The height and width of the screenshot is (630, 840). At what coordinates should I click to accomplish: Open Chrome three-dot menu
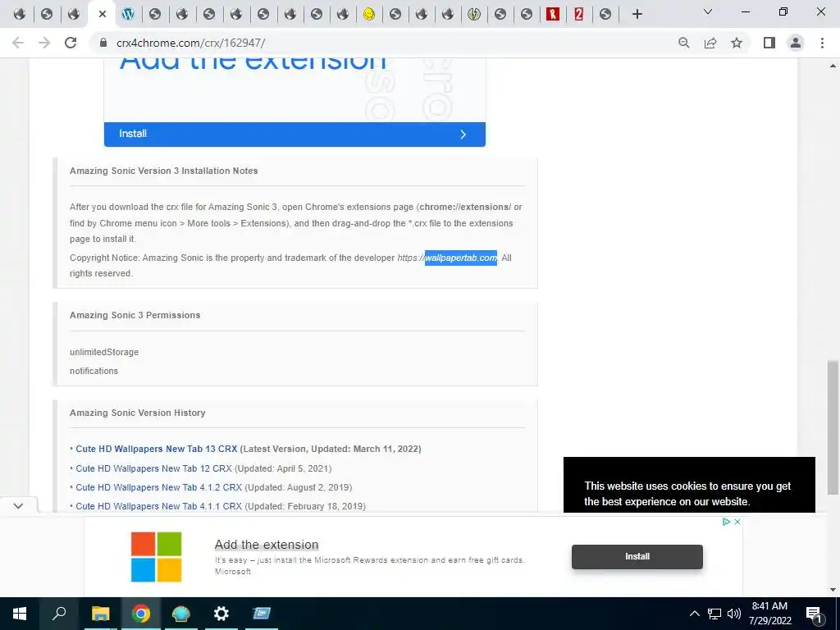[x=822, y=43]
